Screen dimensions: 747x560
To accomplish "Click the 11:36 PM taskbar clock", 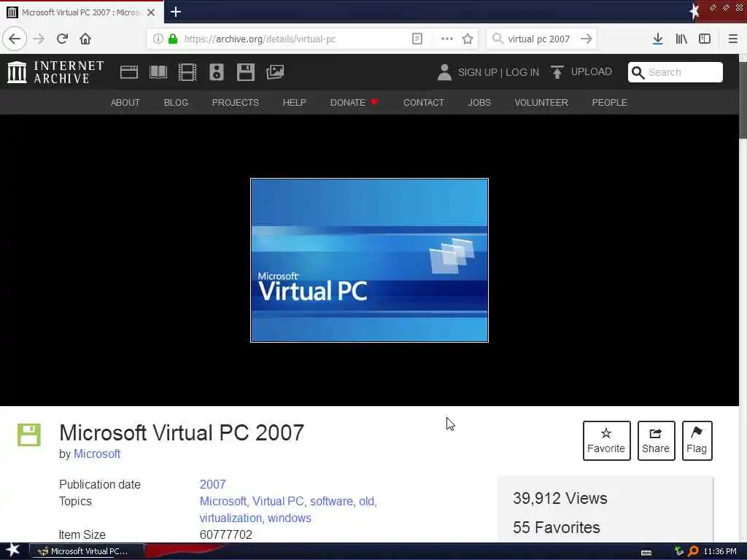I will pyautogui.click(x=720, y=551).
